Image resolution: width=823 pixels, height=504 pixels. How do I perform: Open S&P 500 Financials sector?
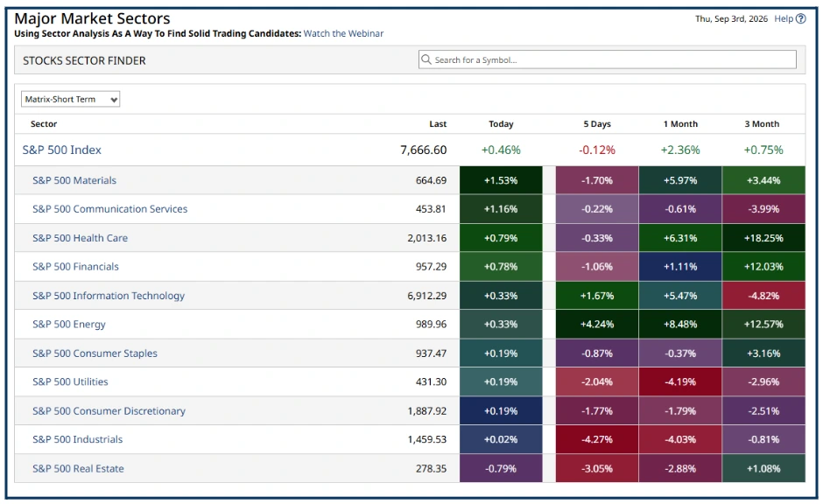click(75, 266)
